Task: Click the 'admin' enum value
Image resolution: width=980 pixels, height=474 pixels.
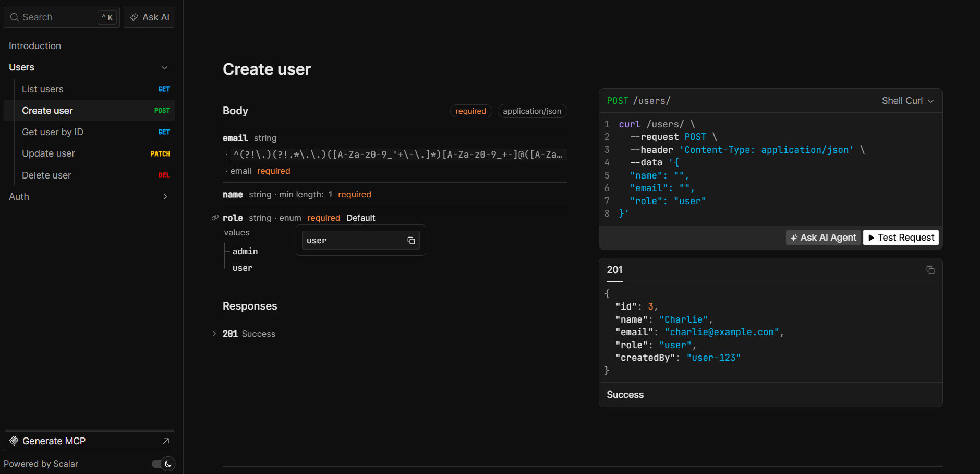Action: (245, 251)
